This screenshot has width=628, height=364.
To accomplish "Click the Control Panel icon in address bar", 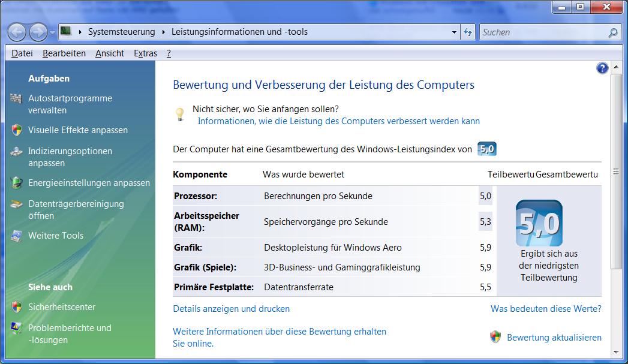I will [66, 31].
